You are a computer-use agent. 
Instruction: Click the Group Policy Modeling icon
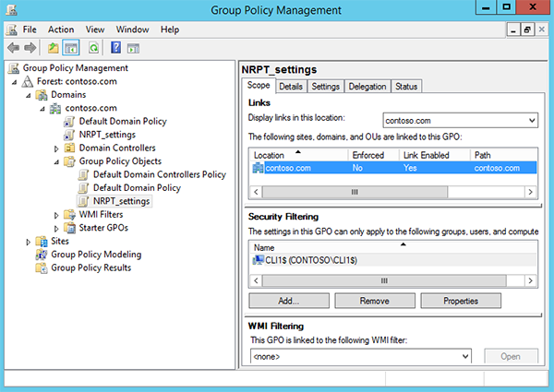(42, 255)
